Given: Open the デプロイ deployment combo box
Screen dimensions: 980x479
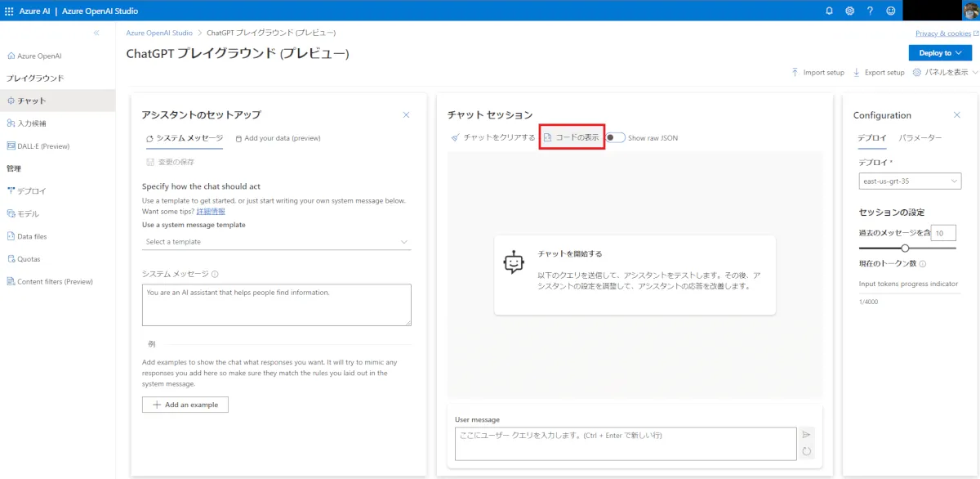Looking at the screenshot, I should coord(910,181).
